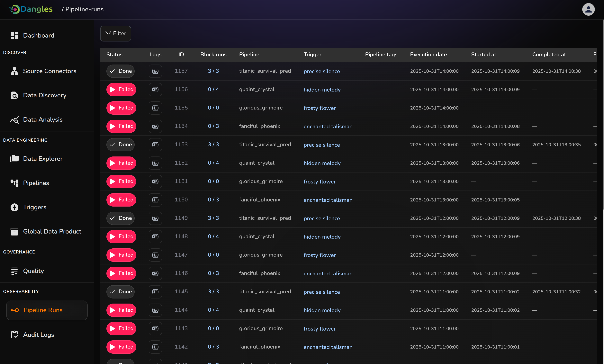Open logs icon for run 1149

point(155,218)
